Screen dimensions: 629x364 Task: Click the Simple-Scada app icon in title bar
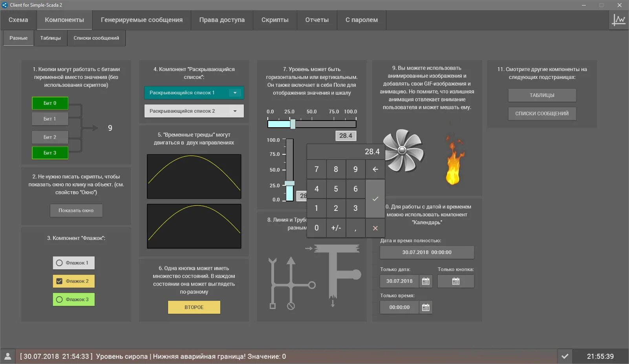pyautogui.click(x=5, y=5)
